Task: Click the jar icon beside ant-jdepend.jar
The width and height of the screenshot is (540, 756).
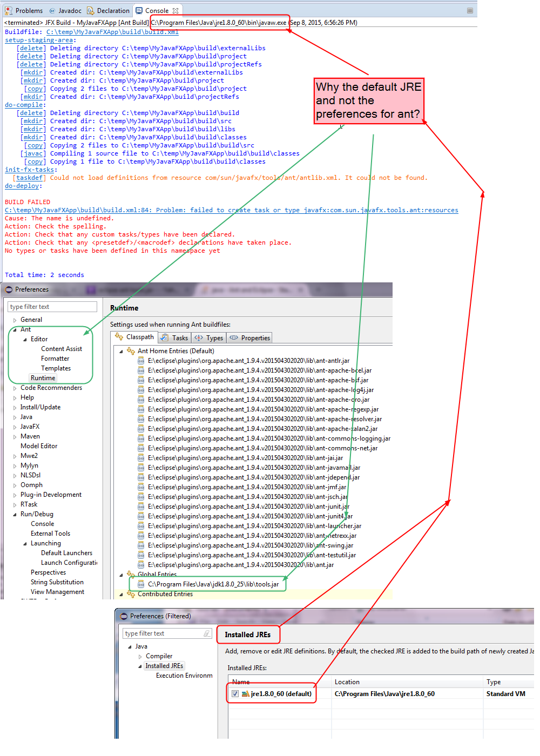Action: (x=141, y=477)
